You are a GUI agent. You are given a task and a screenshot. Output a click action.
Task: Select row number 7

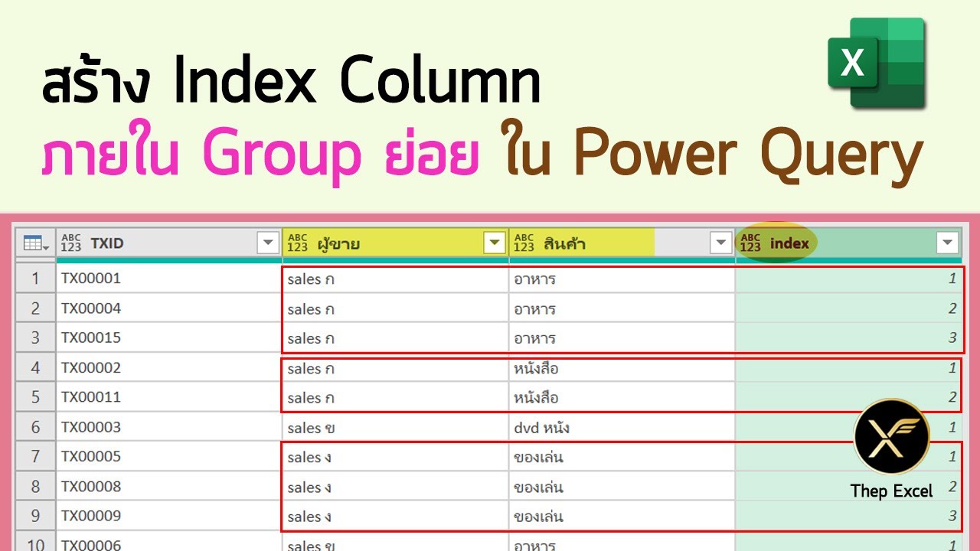click(x=35, y=457)
